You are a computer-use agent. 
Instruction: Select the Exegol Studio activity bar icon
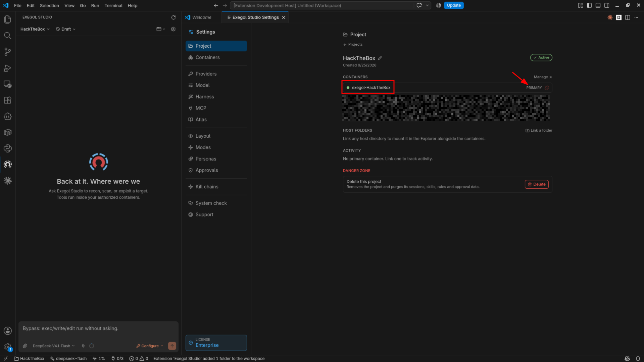coord(7,165)
